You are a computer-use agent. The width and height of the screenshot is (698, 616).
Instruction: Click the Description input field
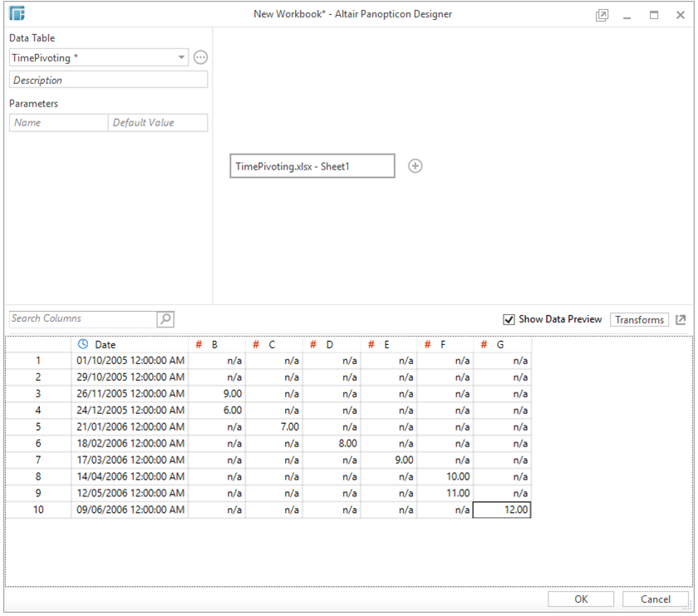[108, 81]
